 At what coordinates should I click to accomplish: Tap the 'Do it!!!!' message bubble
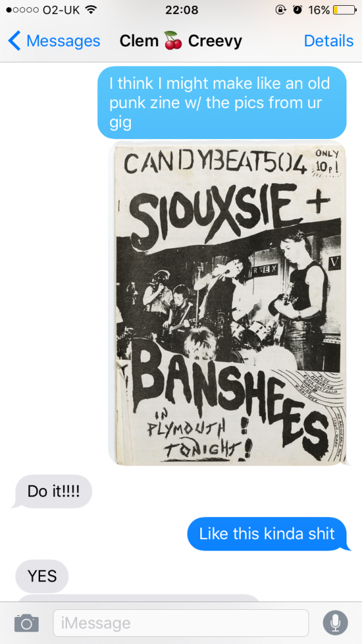(x=53, y=491)
